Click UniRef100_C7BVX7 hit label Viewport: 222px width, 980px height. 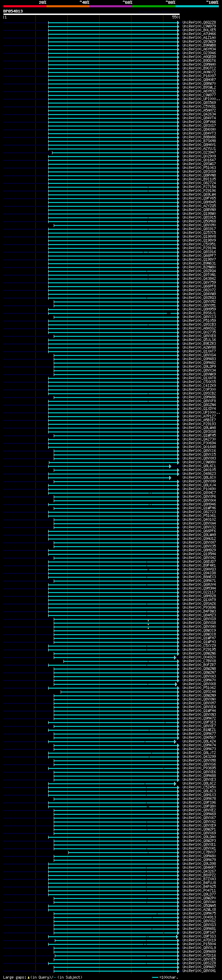point(199,852)
